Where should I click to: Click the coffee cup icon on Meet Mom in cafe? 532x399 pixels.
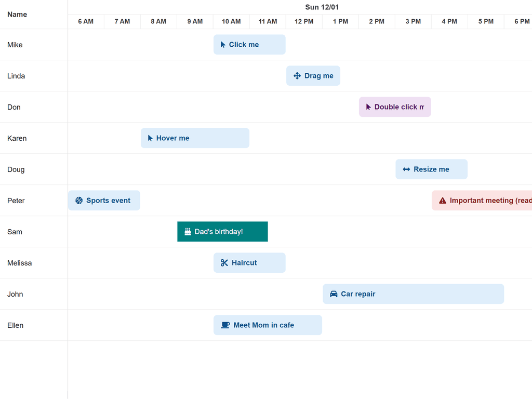tap(225, 325)
